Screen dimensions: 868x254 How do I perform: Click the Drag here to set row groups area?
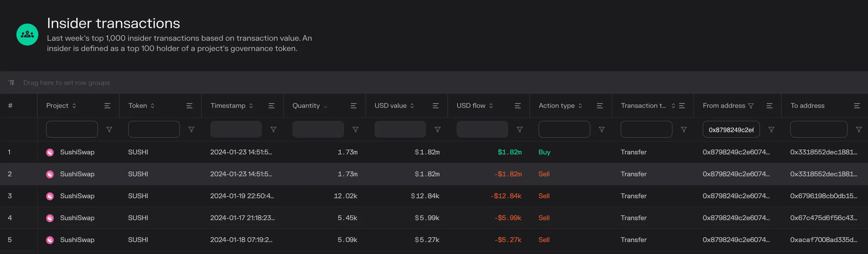(434, 82)
